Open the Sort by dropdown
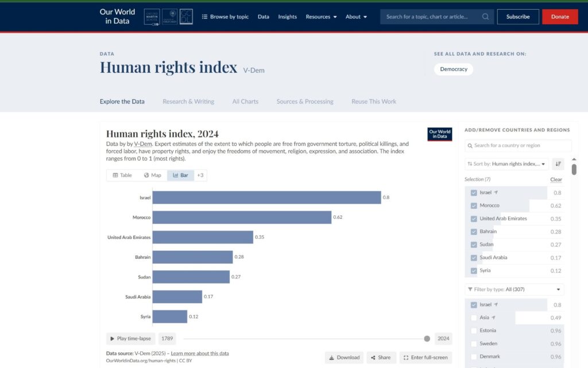This screenshot has width=588, height=368. pyautogui.click(x=506, y=164)
